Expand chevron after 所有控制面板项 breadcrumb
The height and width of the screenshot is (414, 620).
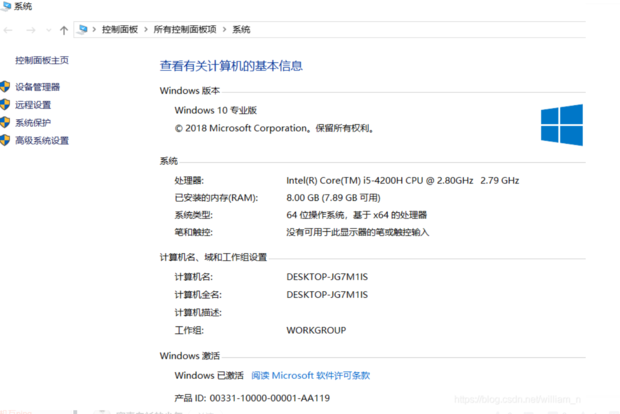click(224, 29)
